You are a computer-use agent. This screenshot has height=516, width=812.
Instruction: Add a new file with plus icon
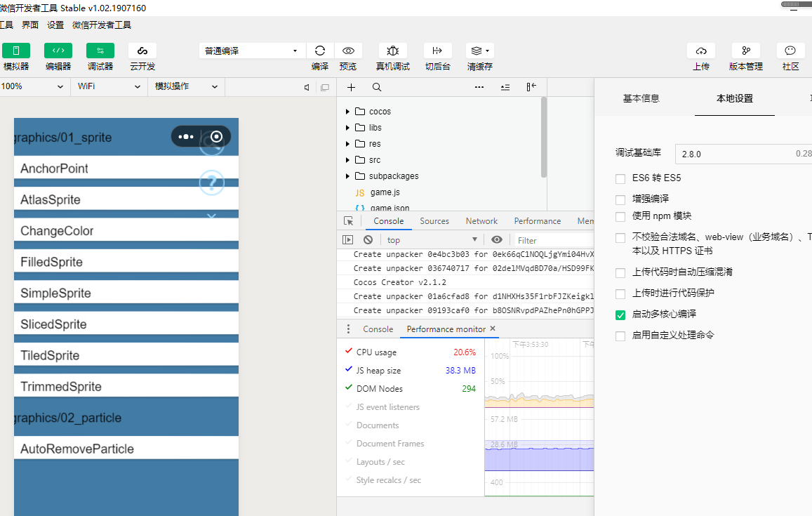coord(351,88)
